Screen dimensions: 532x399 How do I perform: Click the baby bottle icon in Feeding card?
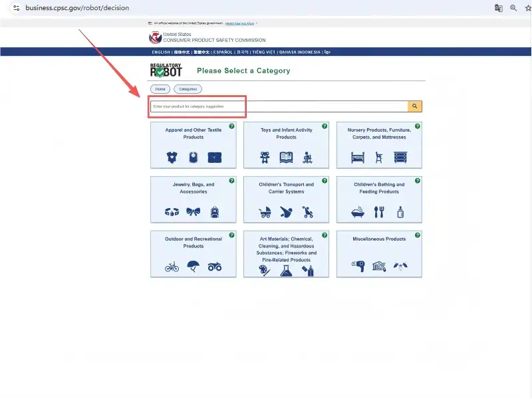click(x=400, y=212)
